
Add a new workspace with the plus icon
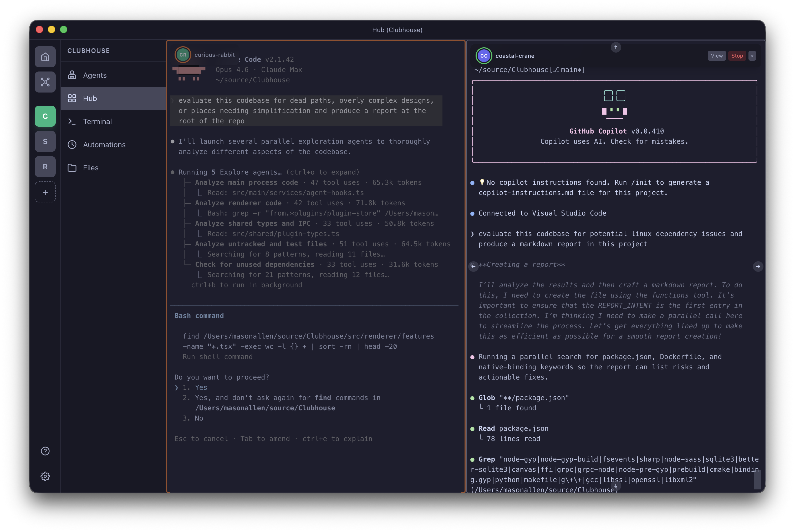(x=45, y=192)
